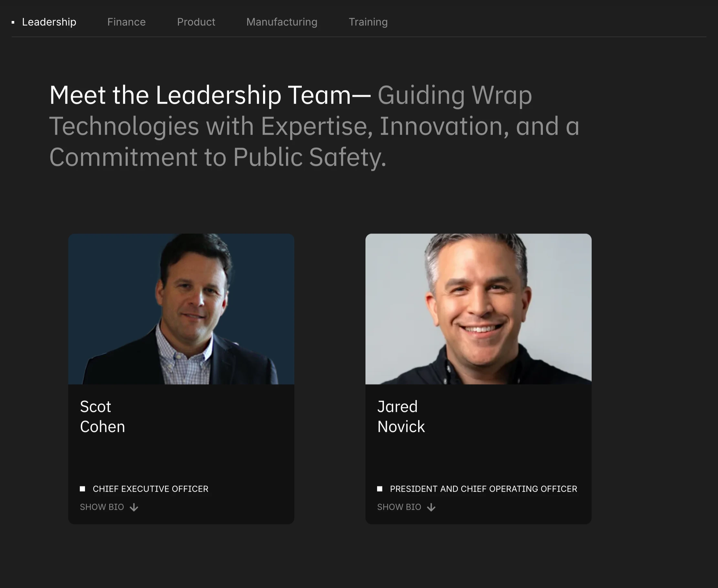
Task: Switch to the Training tab
Action: coord(368,22)
